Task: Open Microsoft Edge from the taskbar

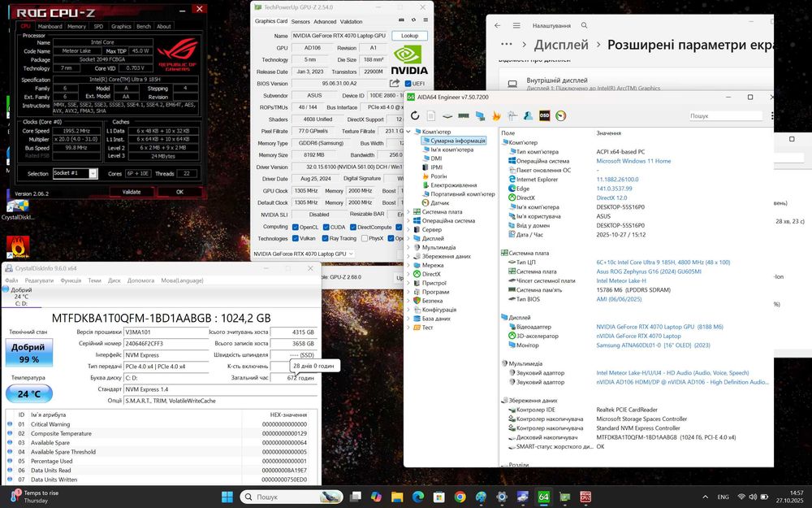Action: tap(418, 497)
